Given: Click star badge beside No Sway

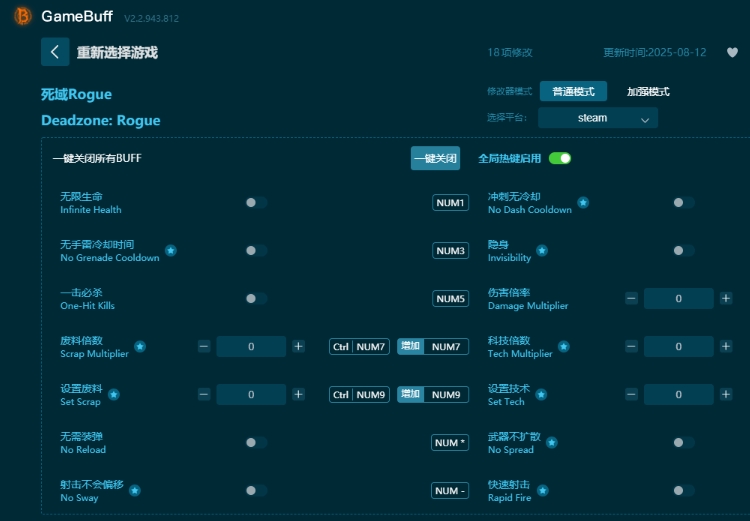Looking at the screenshot, I should pos(135,490).
